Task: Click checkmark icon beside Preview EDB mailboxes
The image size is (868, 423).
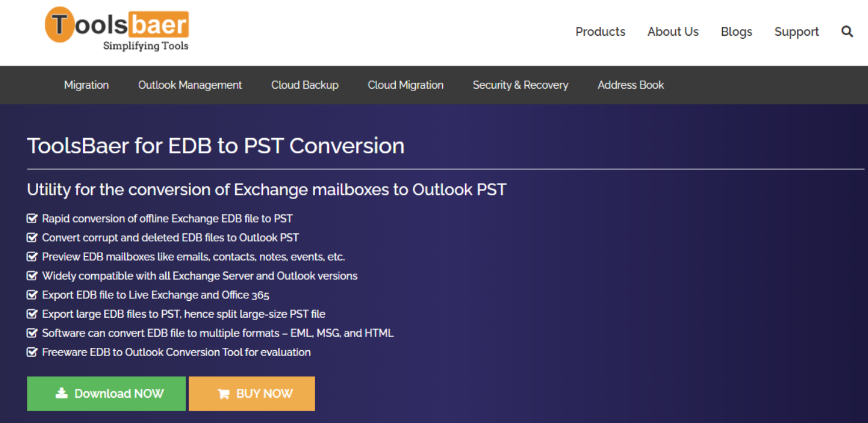Action: point(32,257)
